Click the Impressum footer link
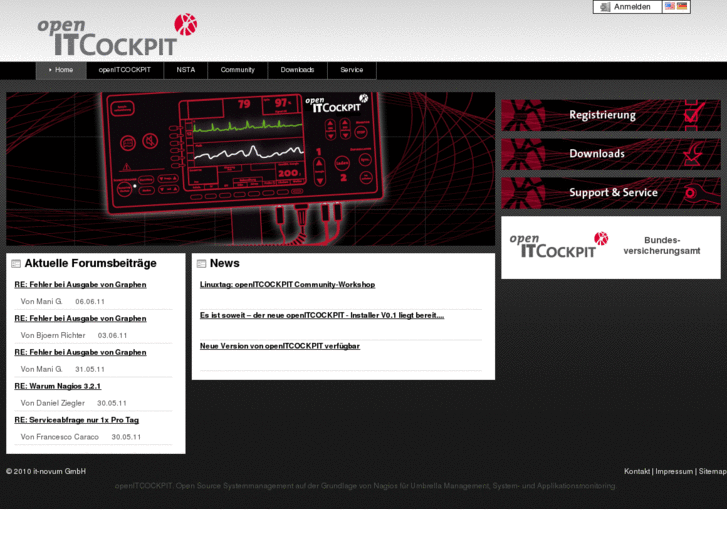 click(674, 471)
